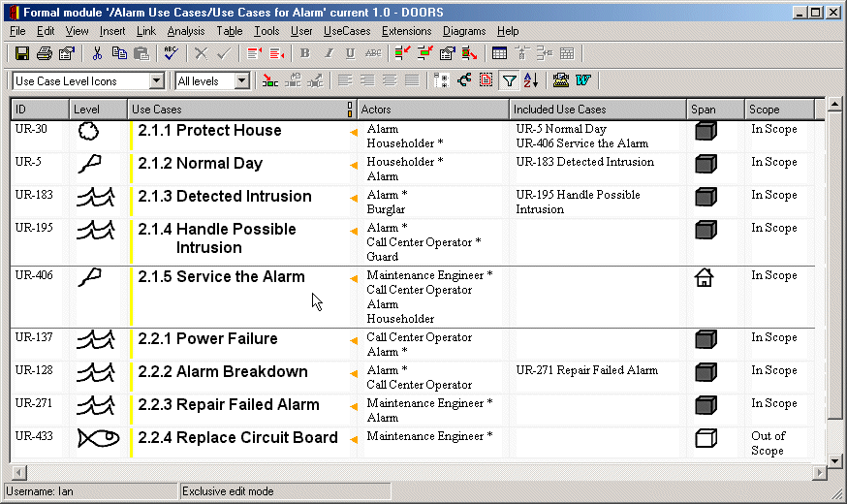The width and height of the screenshot is (847, 504).
Task: Click the vertical scrollbar down arrow
Action: [834, 460]
